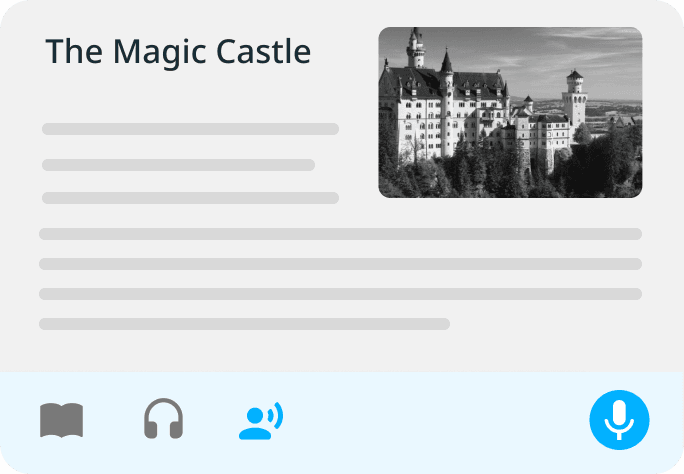The height and width of the screenshot is (474, 684).
Task: Click the empty light-blue toolbar area
Action: (436, 421)
